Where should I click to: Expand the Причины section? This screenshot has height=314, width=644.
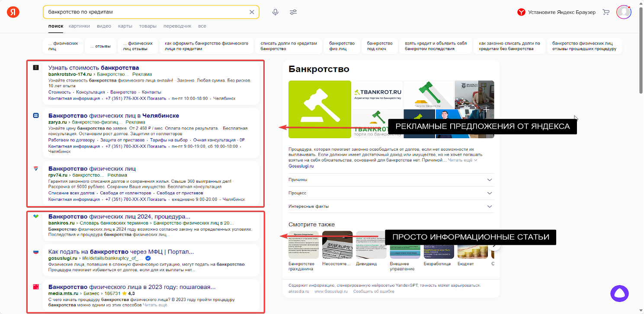point(391,180)
